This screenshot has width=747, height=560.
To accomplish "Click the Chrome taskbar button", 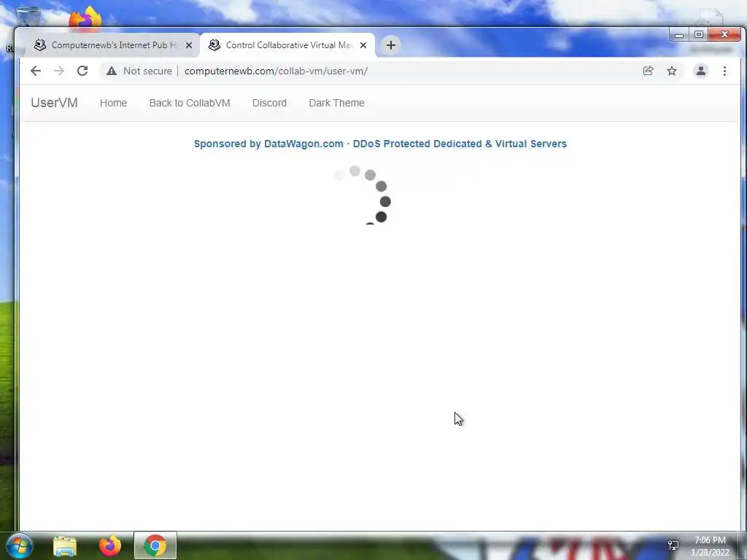I will click(x=155, y=545).
